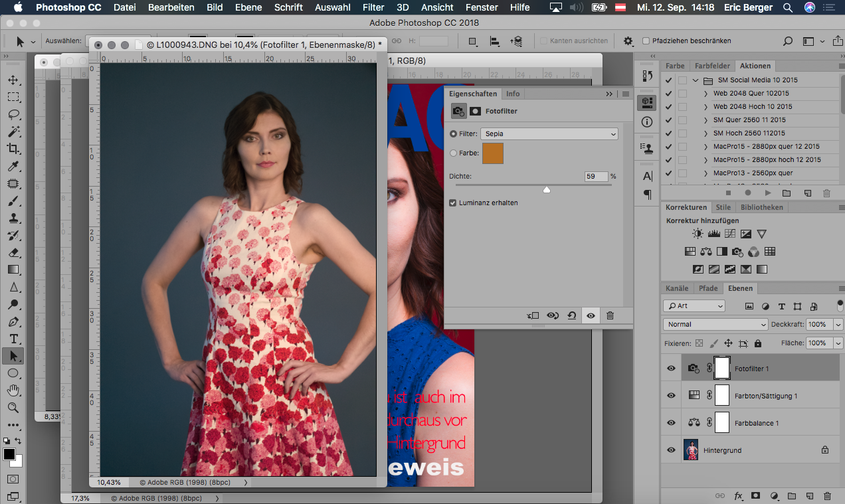845x504 pixels.
Task: Open the Photoshop CC application menu
Action: 68,7
